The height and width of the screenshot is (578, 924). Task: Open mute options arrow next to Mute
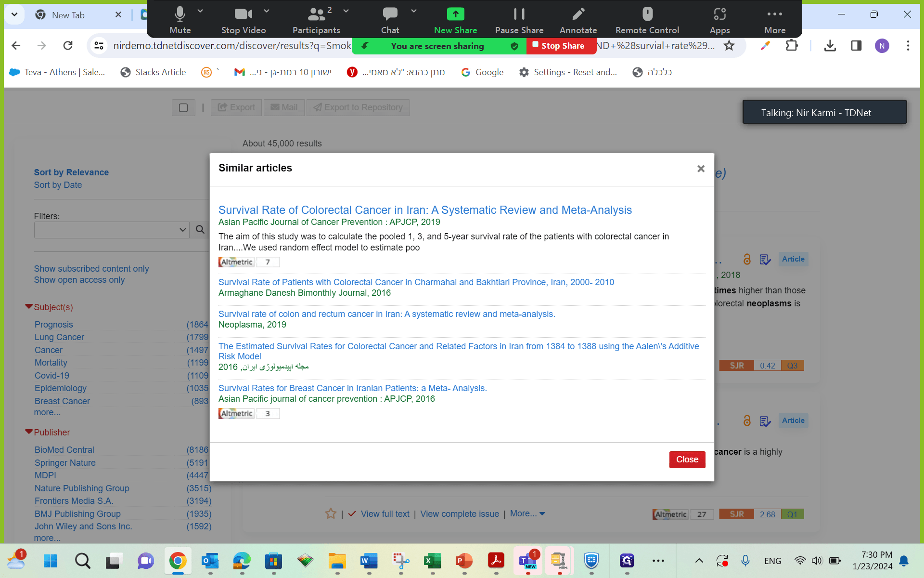200,11
